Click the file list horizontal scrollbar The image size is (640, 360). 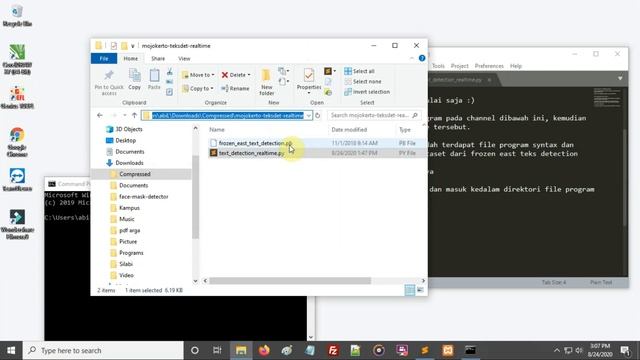point(290,281)
